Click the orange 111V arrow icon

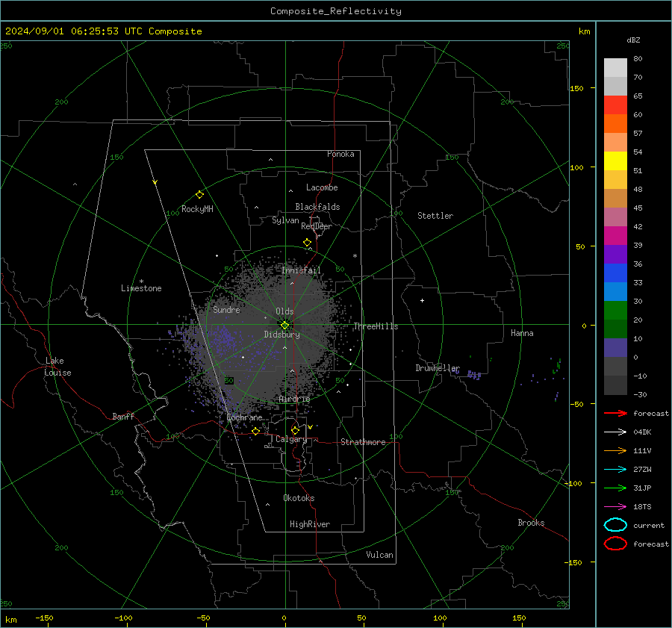[615, 450]
